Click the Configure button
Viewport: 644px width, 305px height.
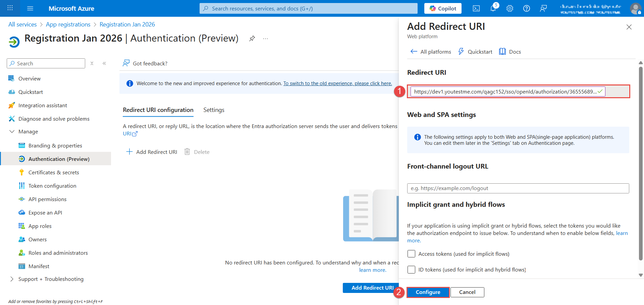428,292
